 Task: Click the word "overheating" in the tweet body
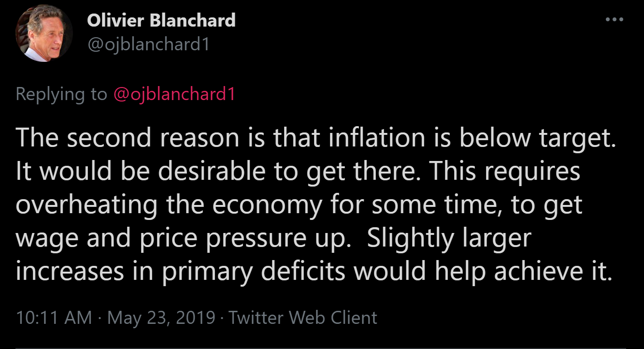pyautogui.click(x=87, y=204)
